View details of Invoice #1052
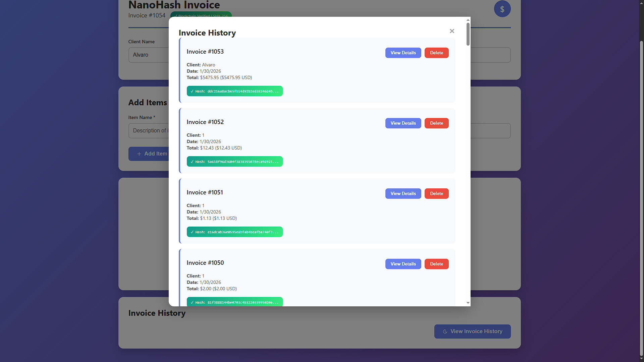 point(403,123)
